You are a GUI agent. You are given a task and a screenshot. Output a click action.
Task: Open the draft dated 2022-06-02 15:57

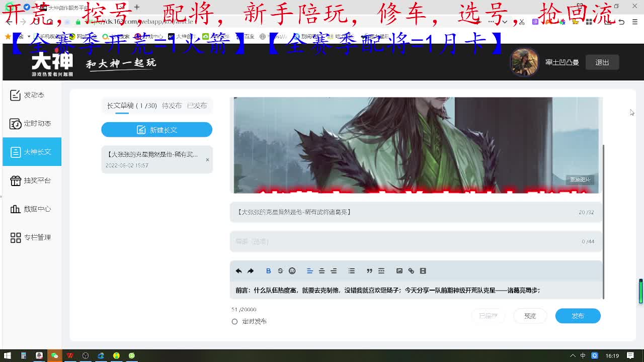pyautogui.click(x=156, y=159)
